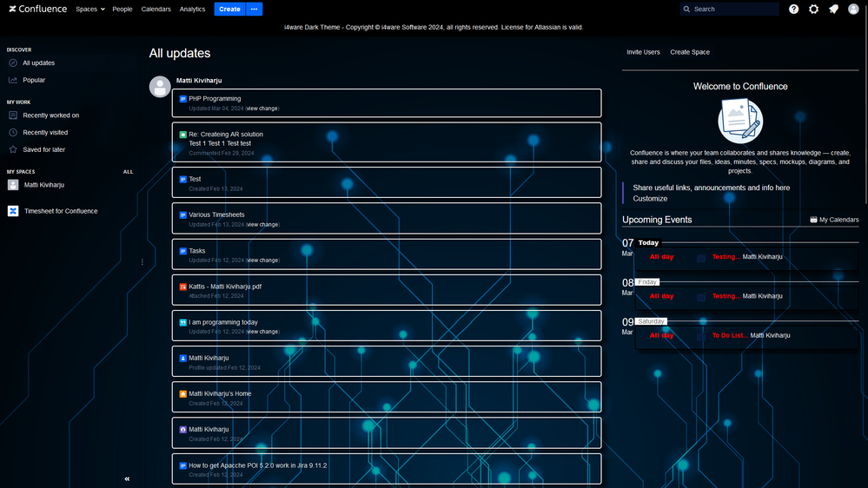View change for I am programming today
The height and width of the screenshot is (488, 868).
[262, 332]
